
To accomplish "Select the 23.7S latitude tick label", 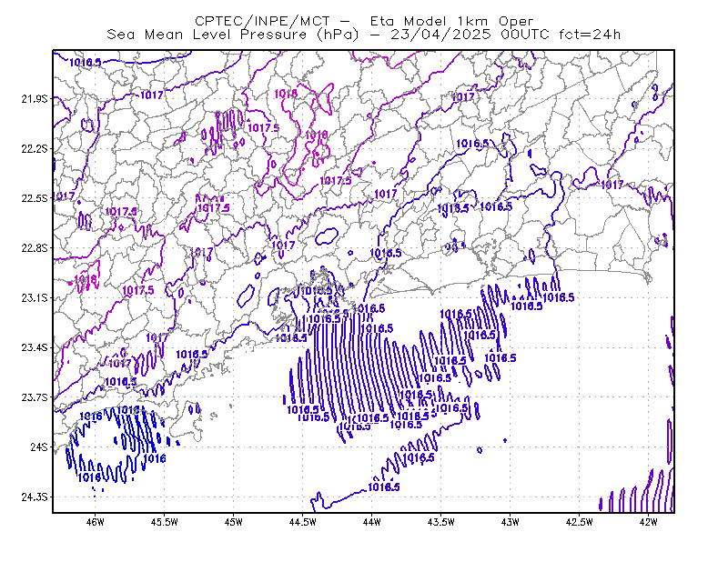I will pyautogui.click(x=35, y=397).
